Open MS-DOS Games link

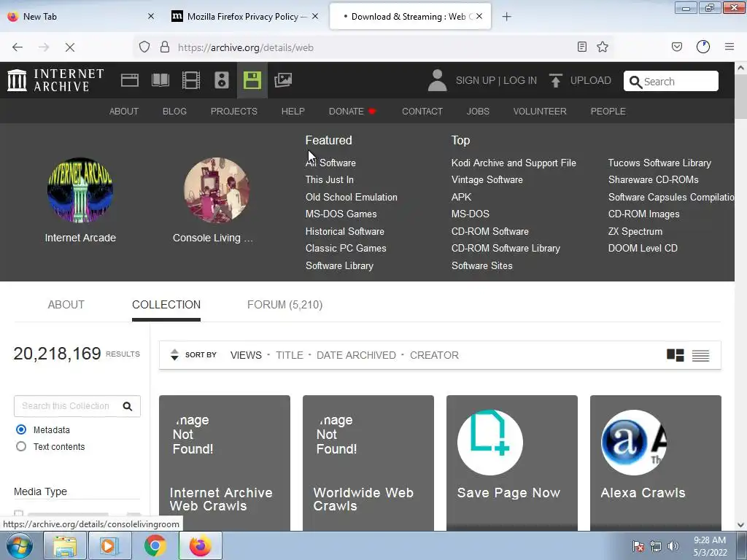[341, 214]
